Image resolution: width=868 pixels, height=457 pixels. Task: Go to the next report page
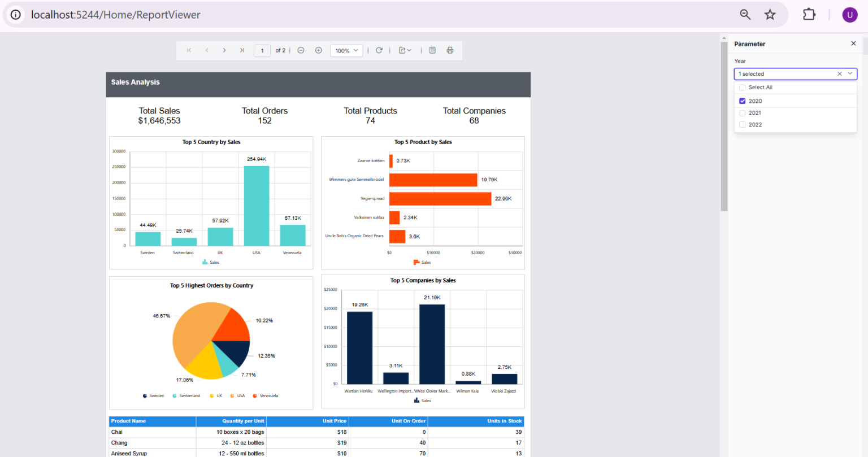pos(224,50)
